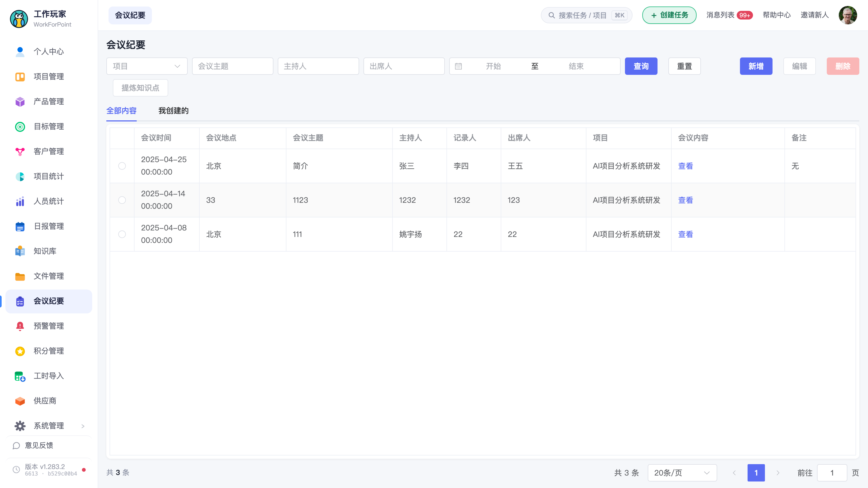Go to next page arrow
Screen dimensions: 868x488
pos(778,473)
